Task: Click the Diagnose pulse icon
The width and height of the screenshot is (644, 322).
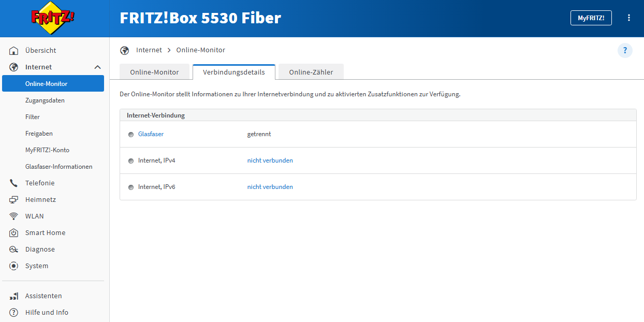Action: coord(14,250)
